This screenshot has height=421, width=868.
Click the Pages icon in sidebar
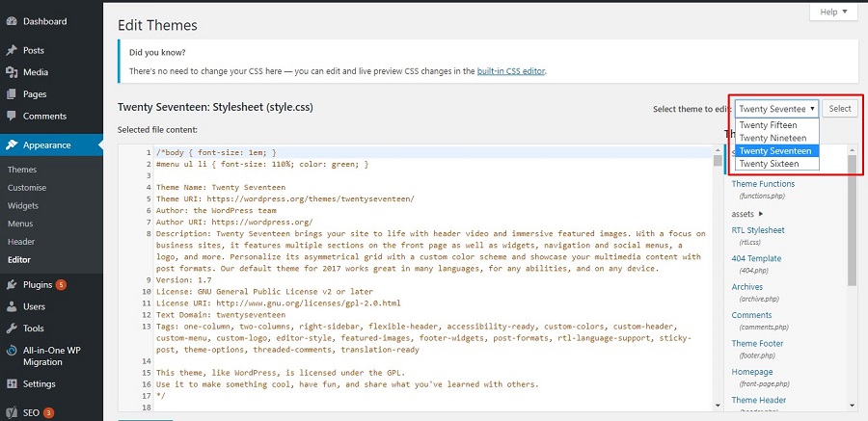point(12,94)
